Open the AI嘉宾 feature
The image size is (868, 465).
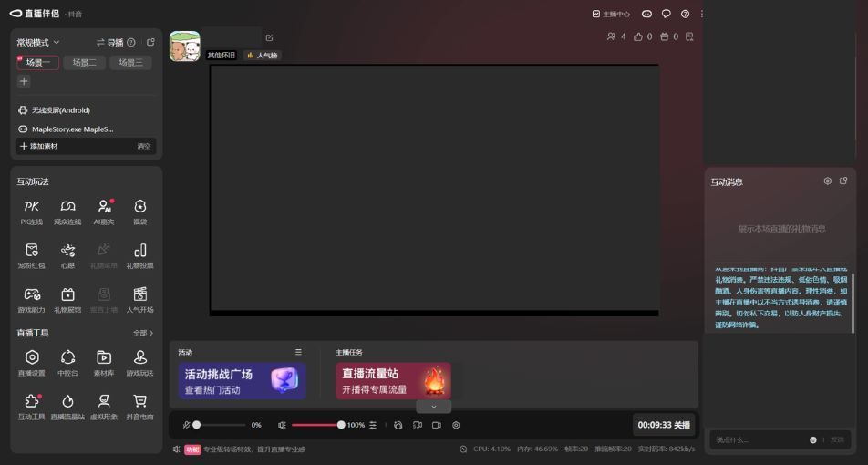(104, 212)
